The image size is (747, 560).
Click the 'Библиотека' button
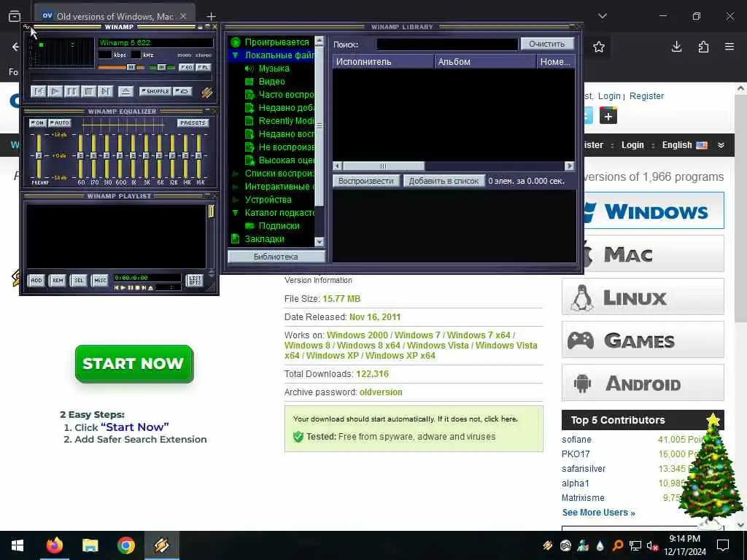tap(276, 257)
